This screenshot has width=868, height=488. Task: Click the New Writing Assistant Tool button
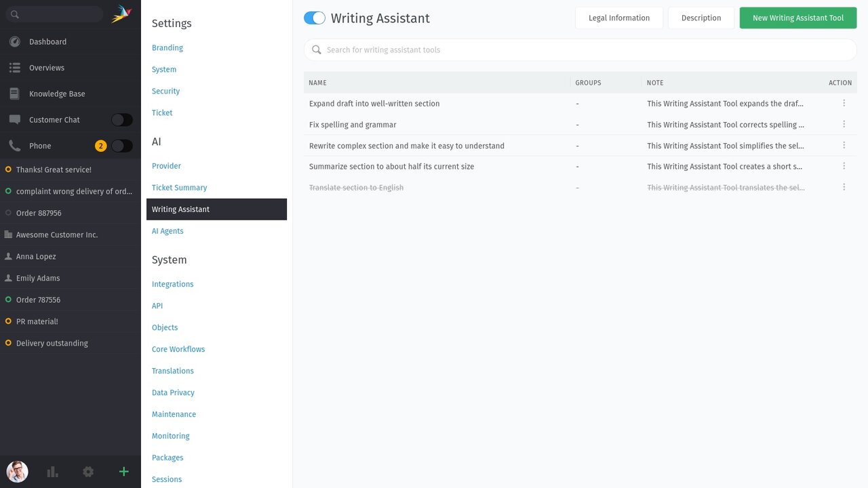click(798, 18)
